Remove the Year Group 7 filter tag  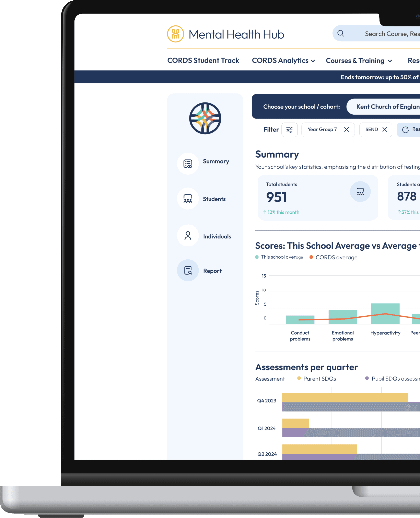point(346,130)
